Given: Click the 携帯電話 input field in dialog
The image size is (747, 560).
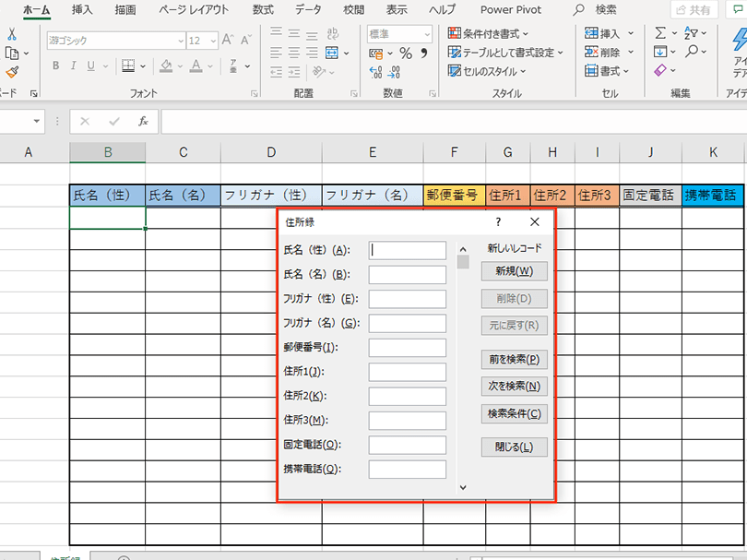Looking at the screenshot, I should [408, 469].
